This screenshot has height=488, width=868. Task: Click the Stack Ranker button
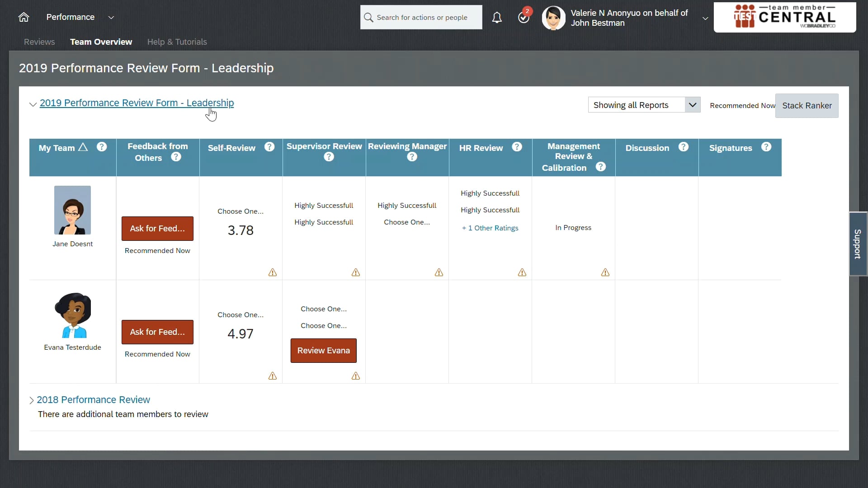(x=807, y=105)
